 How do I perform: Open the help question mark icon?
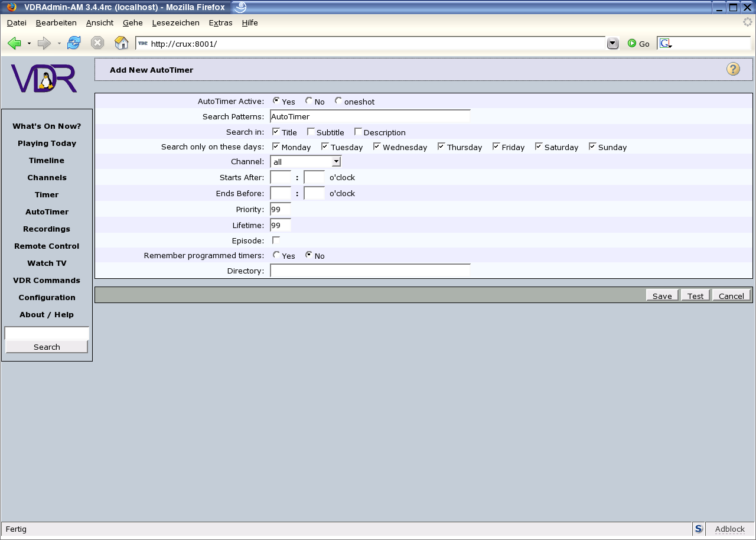coord(733,69)
